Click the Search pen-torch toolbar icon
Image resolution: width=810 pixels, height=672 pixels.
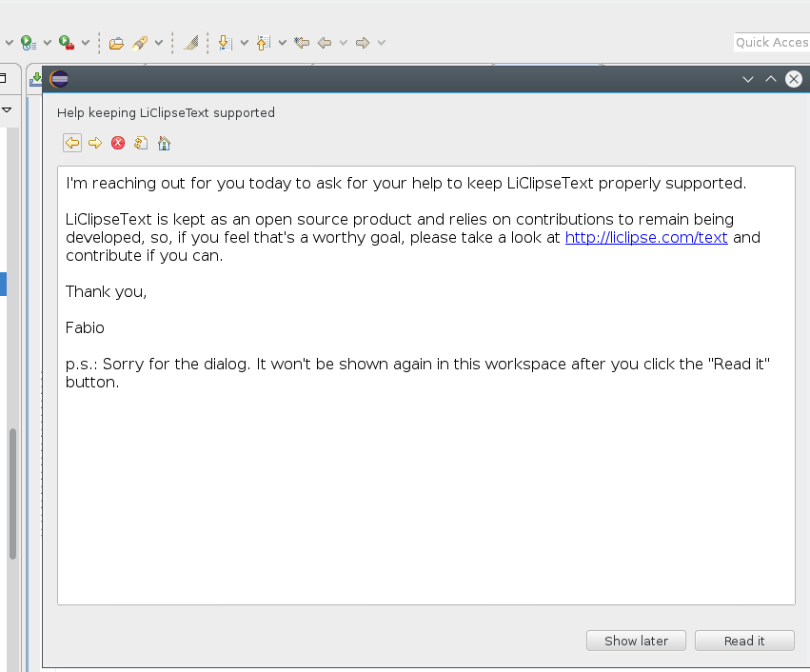[140, 43]
